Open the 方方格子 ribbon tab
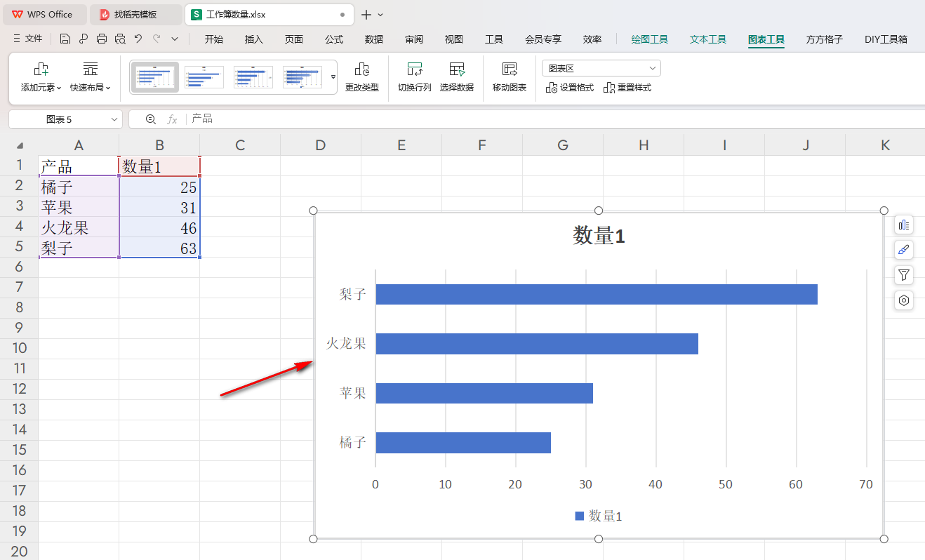Viewport: 925px width, 560px height. point(825,39)
